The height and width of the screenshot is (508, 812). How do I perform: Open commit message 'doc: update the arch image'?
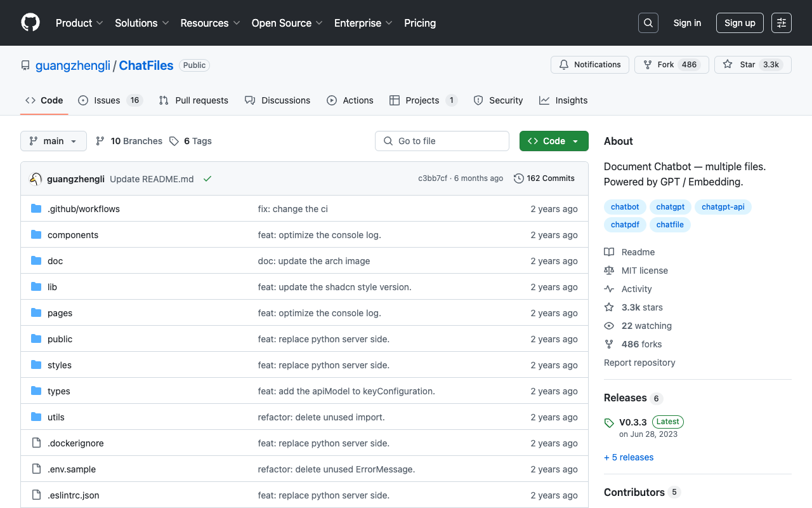point(314,261)
